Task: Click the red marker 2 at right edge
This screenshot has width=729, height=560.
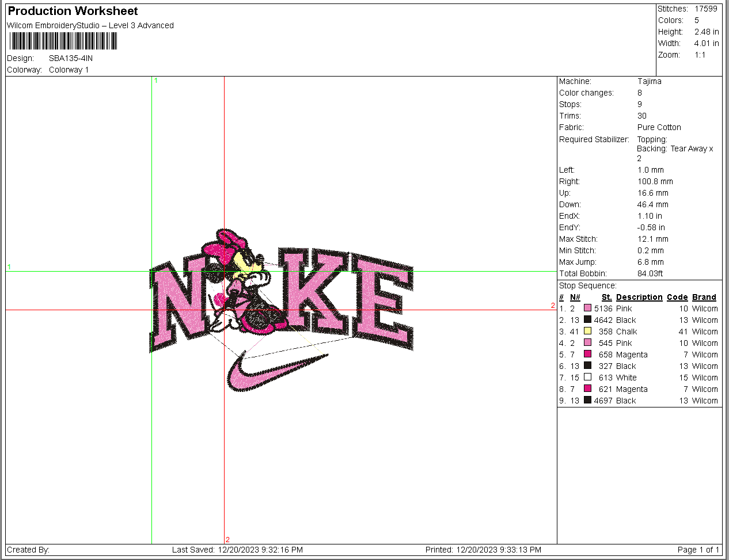Action: pos(553,306)
